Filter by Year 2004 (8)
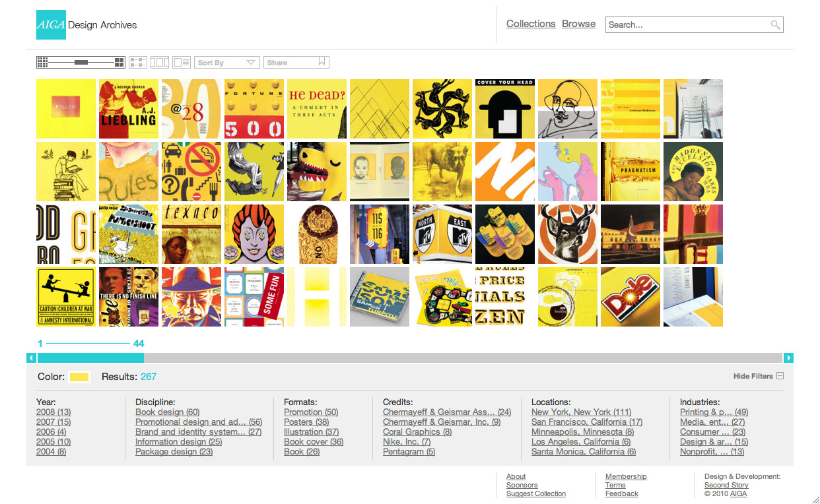The width and height of the screenshot is (820, 504). tap(51, 452)
